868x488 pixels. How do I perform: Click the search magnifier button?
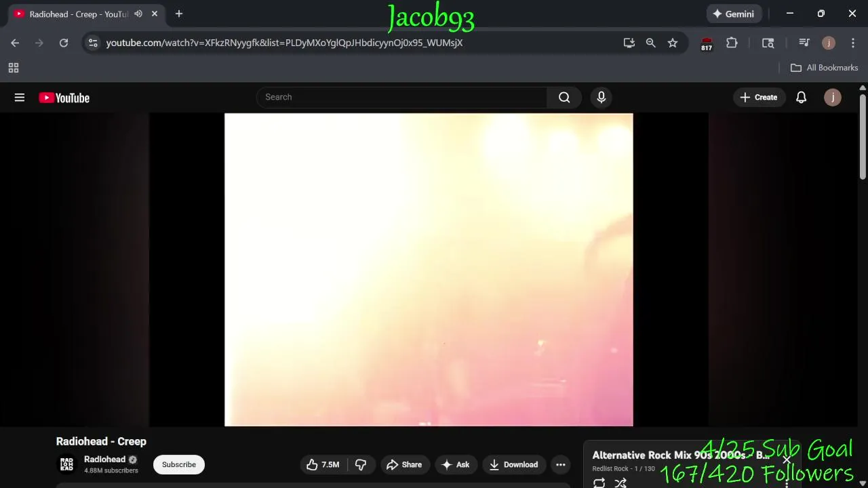click(x=564, y=97)
